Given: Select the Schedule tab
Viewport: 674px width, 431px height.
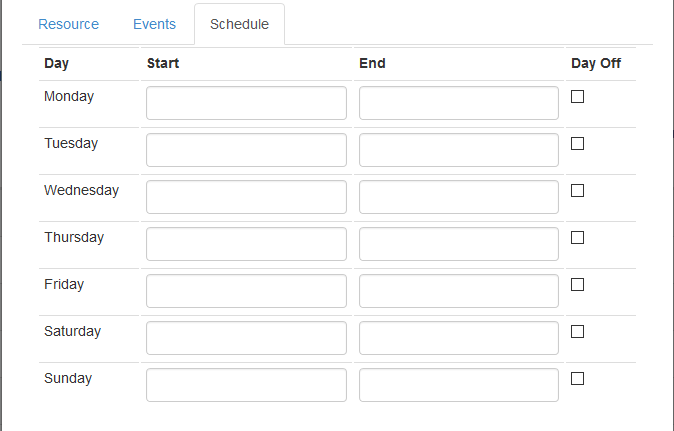Looking at the screenshot, I should tap(239, 24).
